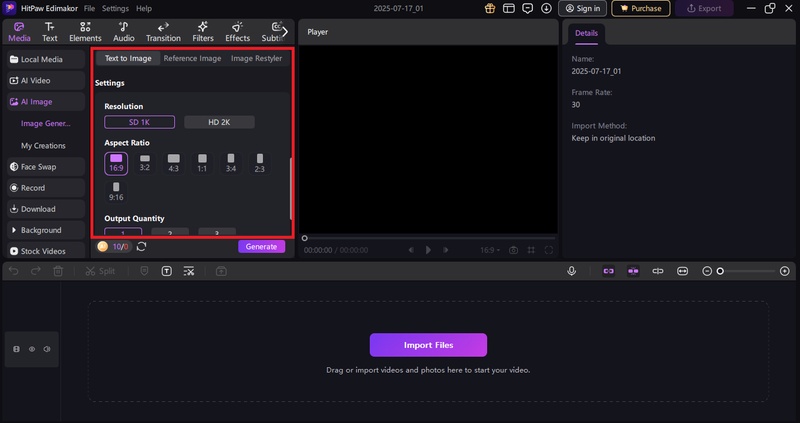The width and height of the screenshot is (800, 423).
Task: Click the zoom out minus icon on timeline
Action: click(x=707, y=271)
